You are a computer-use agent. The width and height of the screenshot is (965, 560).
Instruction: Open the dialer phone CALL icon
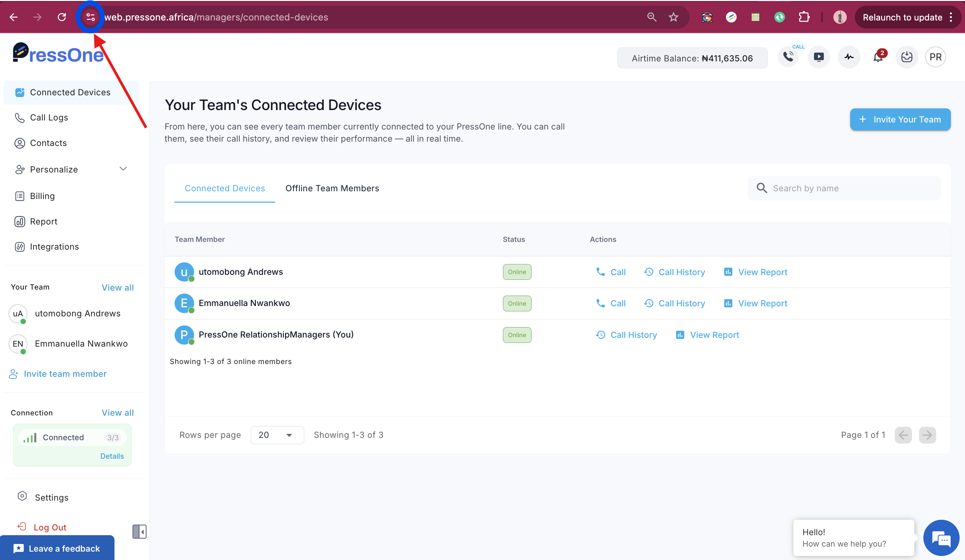pos(788,57)
